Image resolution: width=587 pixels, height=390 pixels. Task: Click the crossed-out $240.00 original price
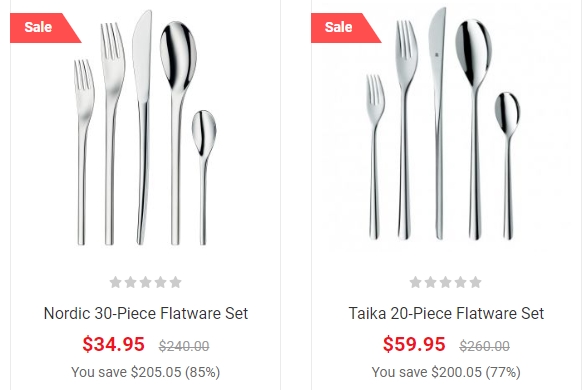[x=184, y=346]
